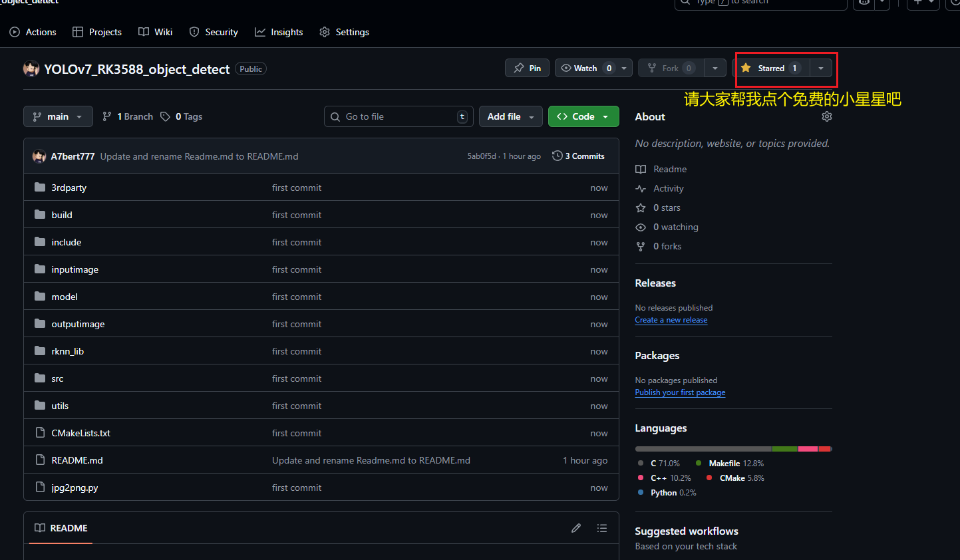This screenshot has width=960, height=560.
Task: Focus the Go to file search field
Action: coord(399,116)
